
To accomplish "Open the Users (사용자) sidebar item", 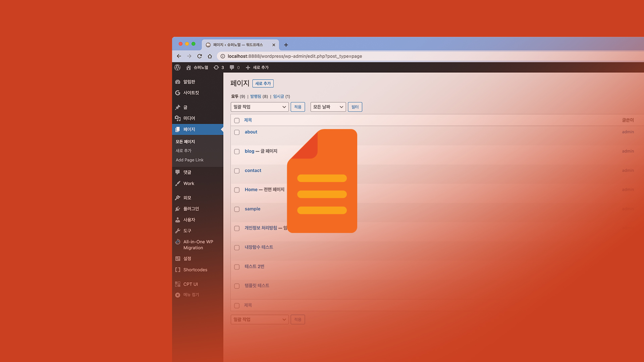I will pyautogui.click(x=189, y=220).
